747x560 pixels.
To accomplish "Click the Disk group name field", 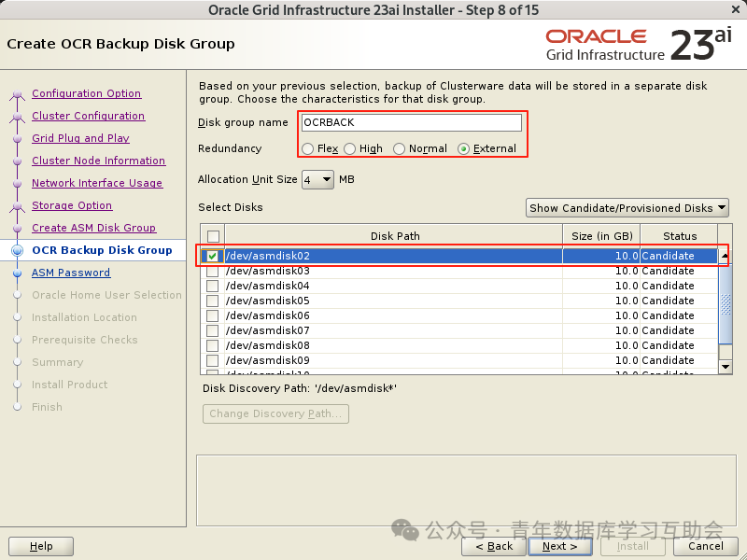I will tap(412, 123).
